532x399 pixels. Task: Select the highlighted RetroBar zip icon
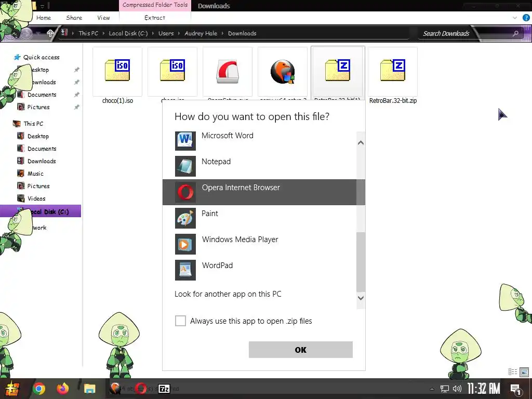(338, 71)
